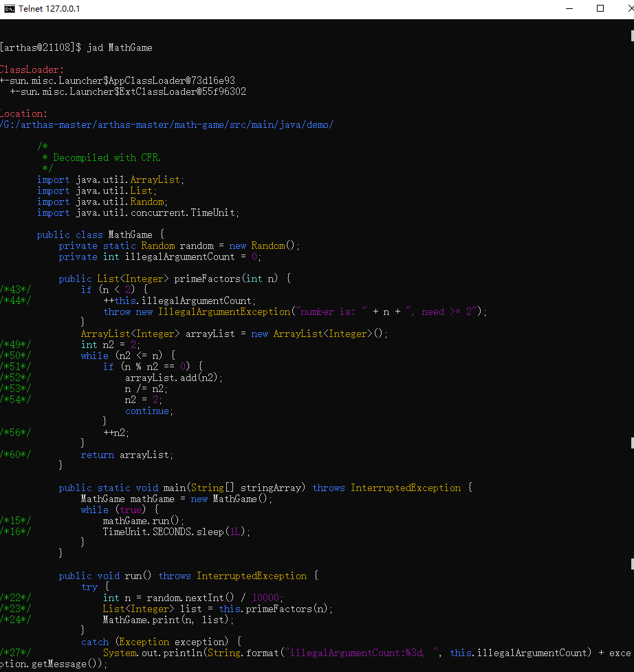Click the /*49*/ line number marker
Viewport: 634px width, 672px height.
[15, 345]
